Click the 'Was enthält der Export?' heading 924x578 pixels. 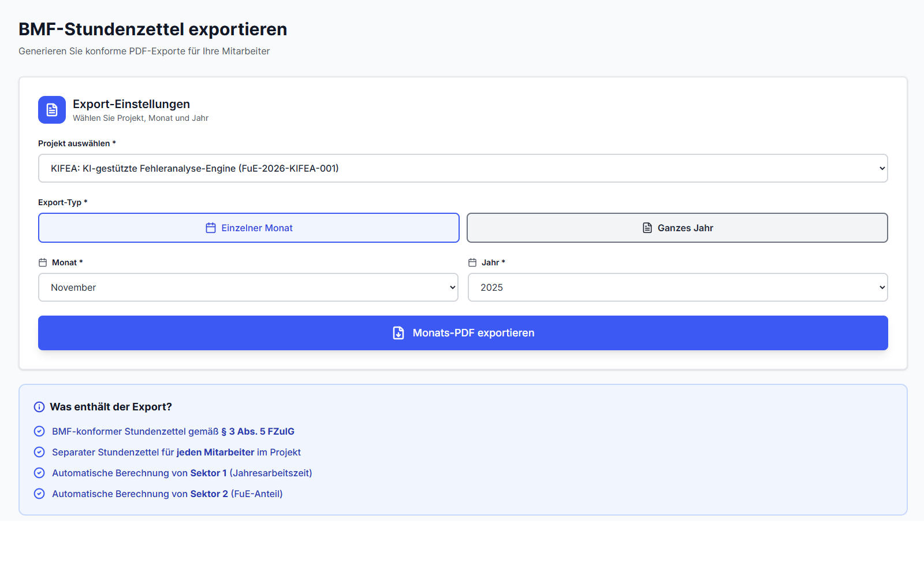coord(111,406)
